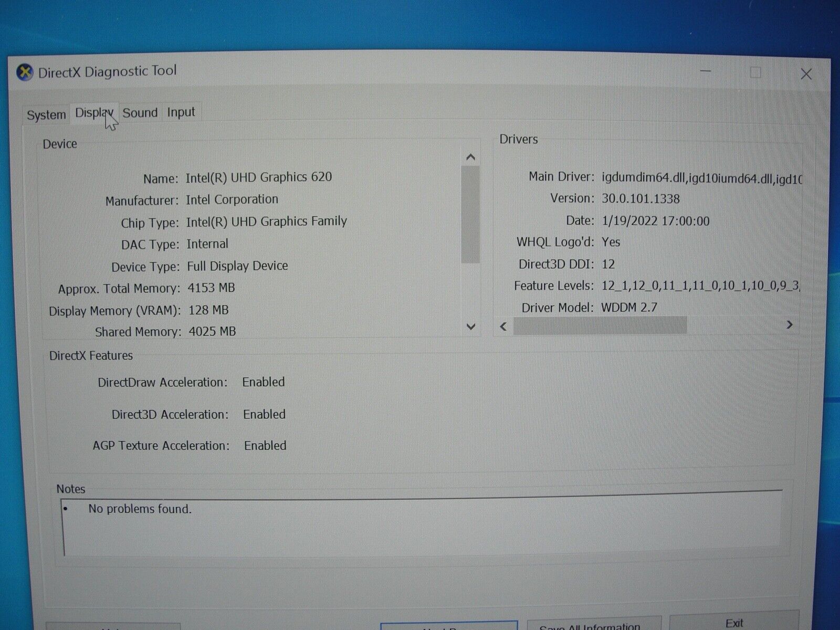Click the Drivers horizontal scrollbar thumb
This screenshot has height=630, width=840.
click(600, 325)
